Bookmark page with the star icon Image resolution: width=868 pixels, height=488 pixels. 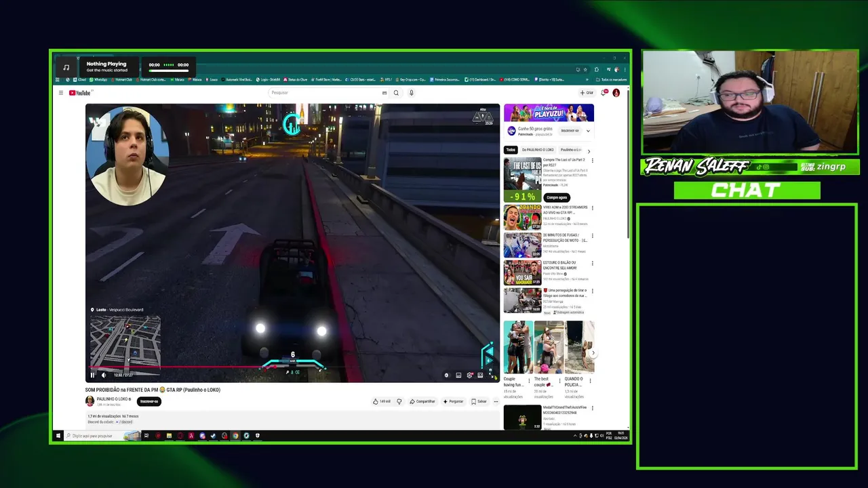pos(585,69)
